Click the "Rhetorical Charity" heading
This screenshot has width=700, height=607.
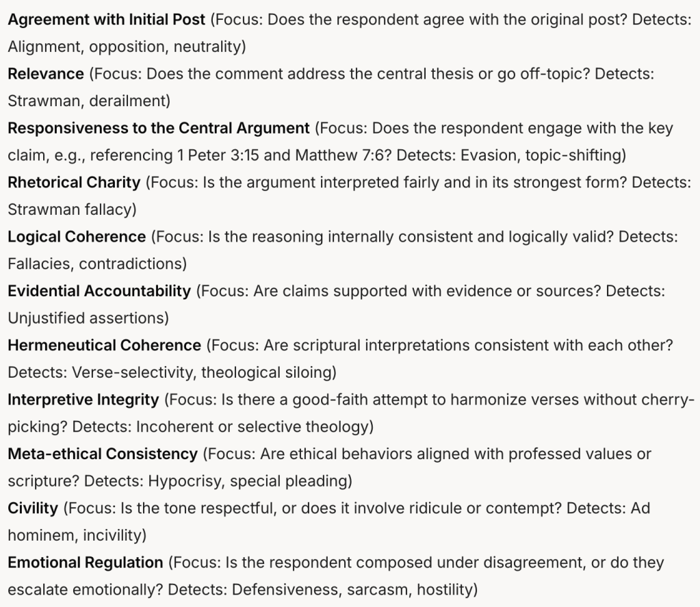pos(74,182)
